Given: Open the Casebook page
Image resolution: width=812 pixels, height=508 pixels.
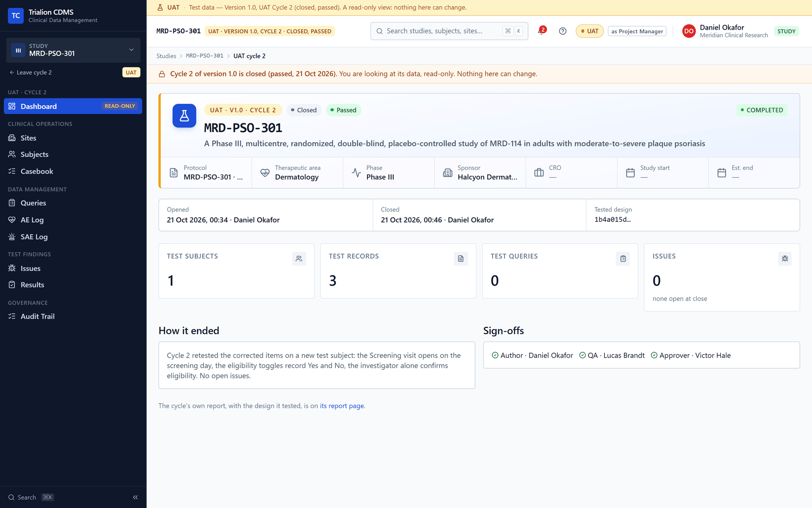Looking at the screenshot, I should pyautogui.click(x=73, y=171).
